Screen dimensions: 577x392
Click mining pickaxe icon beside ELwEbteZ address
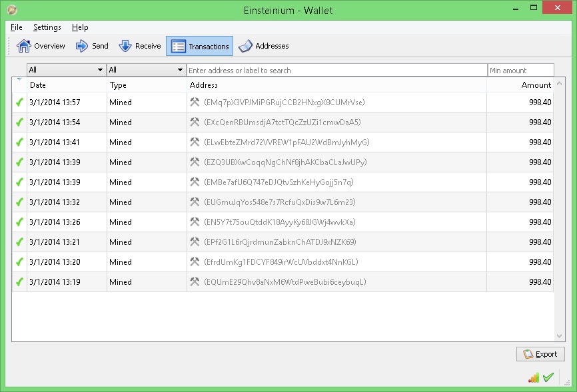tap(195, 142)
